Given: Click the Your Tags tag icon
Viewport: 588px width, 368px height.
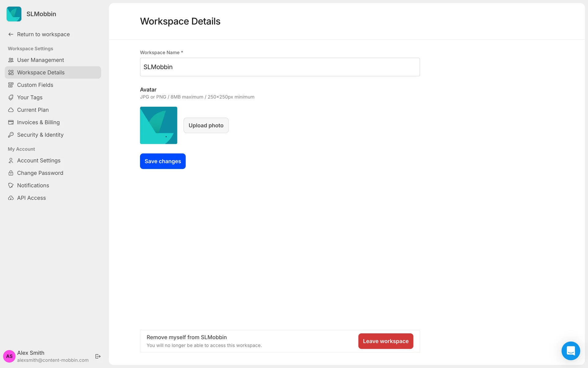Looking at the screenshot, I should tap(11, 98).
